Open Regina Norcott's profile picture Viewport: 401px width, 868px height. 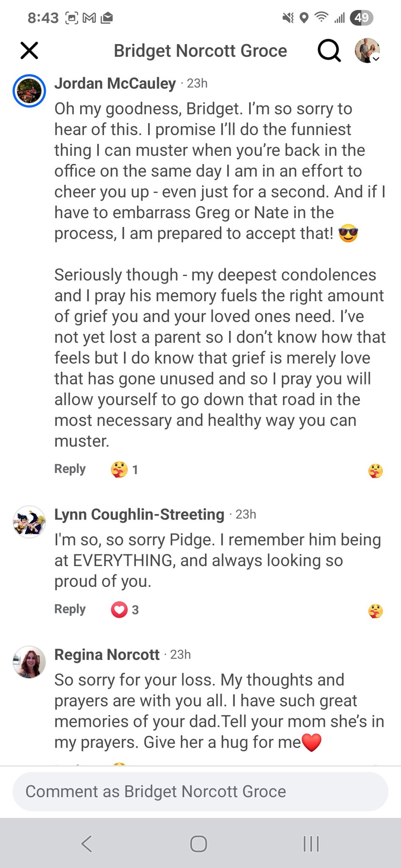pos(29,662)
